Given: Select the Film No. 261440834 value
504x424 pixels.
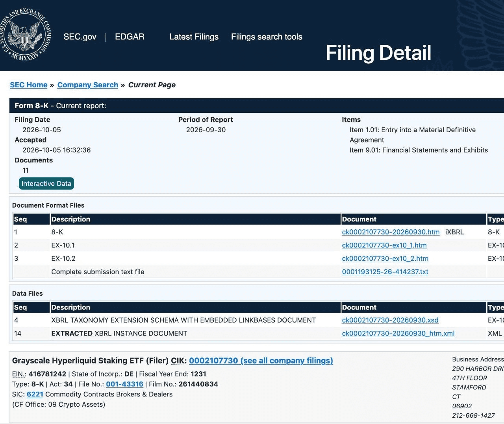Looking at the screenshot, I should (198, 384).
